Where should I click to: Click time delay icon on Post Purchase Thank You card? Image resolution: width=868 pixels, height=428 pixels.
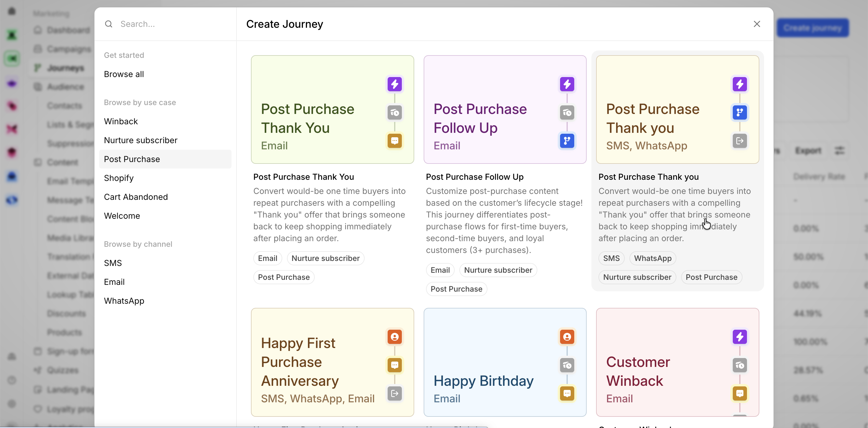[394, 112]
